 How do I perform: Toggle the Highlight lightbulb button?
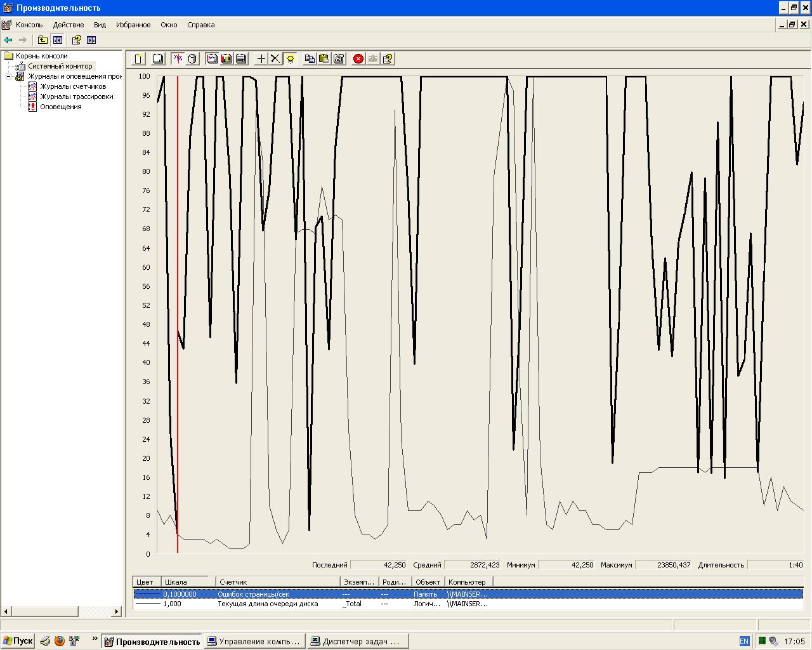[x=290, y=59]
